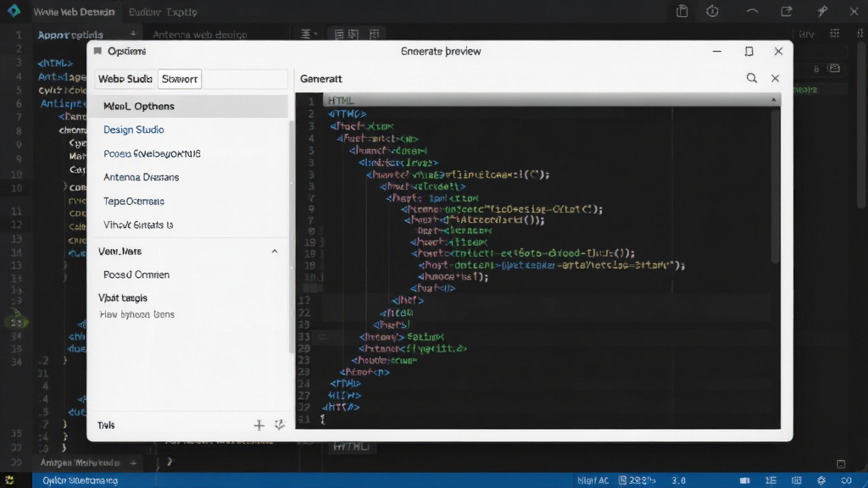Click the search magnifier in the Generatt panel
Image resolution: width=868 pixels, height=488 pixels.
(x=751, y=79)
